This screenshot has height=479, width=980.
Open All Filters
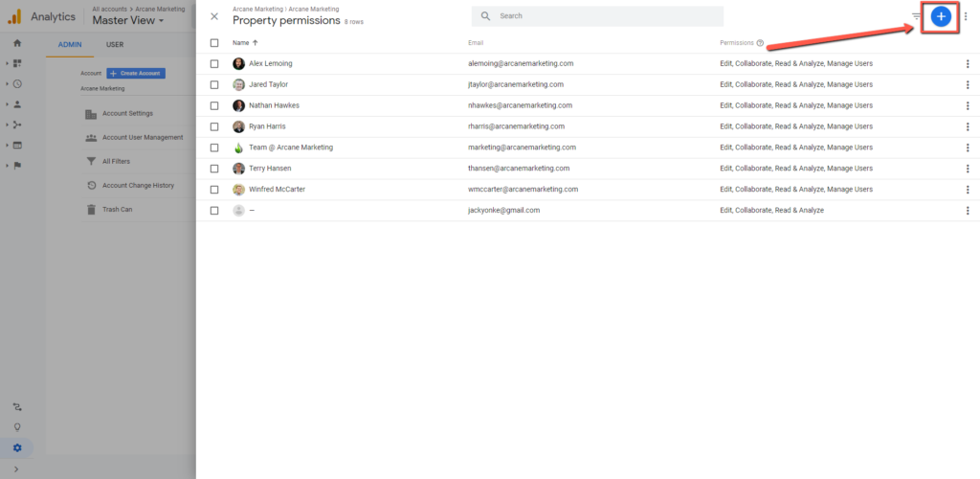tap(107, 161)
